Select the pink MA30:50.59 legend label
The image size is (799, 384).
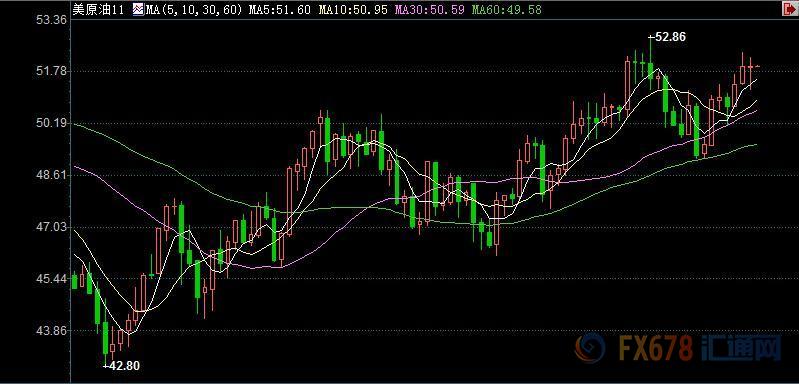tap(430, 9)
